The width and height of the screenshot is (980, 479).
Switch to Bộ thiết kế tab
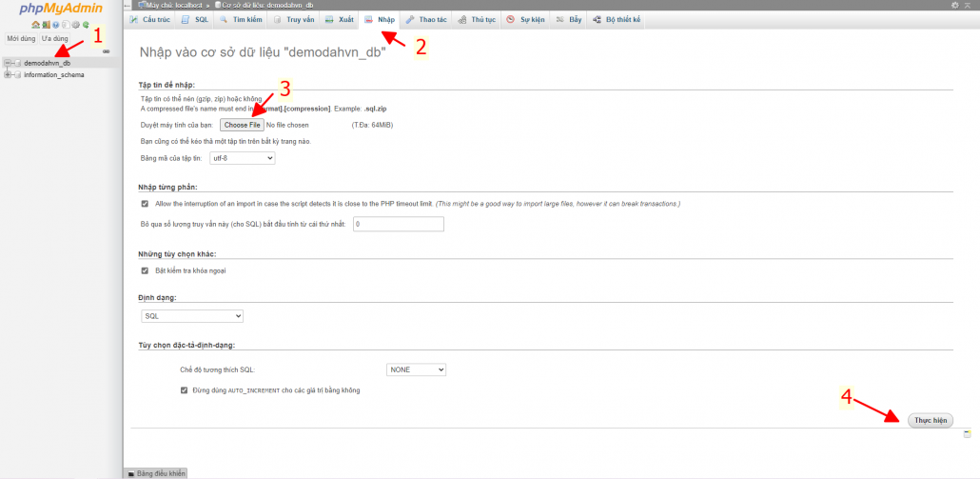(617, 19)
